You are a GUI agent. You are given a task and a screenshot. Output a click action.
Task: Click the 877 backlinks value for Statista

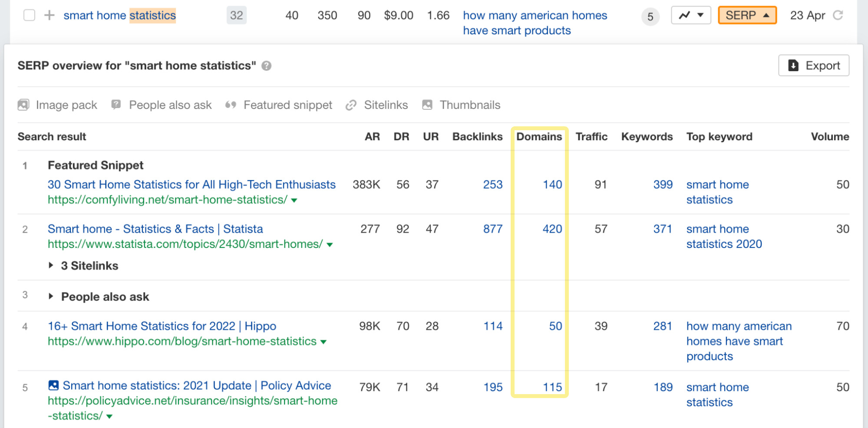coord(492,229)
